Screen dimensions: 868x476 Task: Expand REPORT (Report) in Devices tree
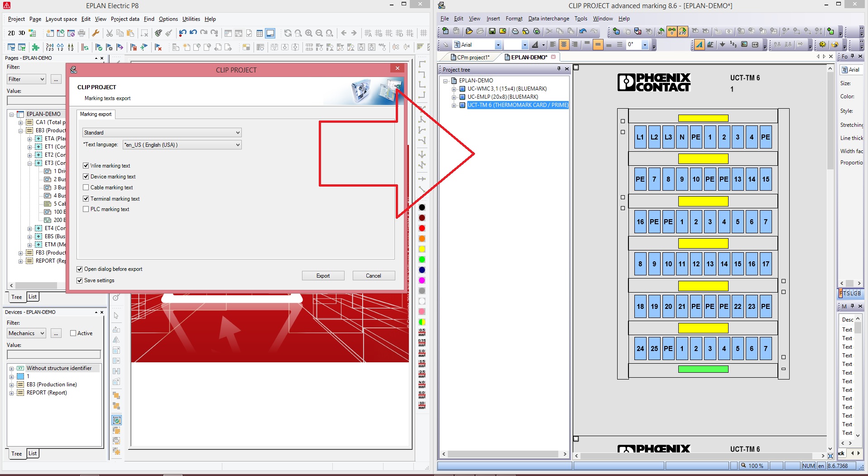coord(11,393)
